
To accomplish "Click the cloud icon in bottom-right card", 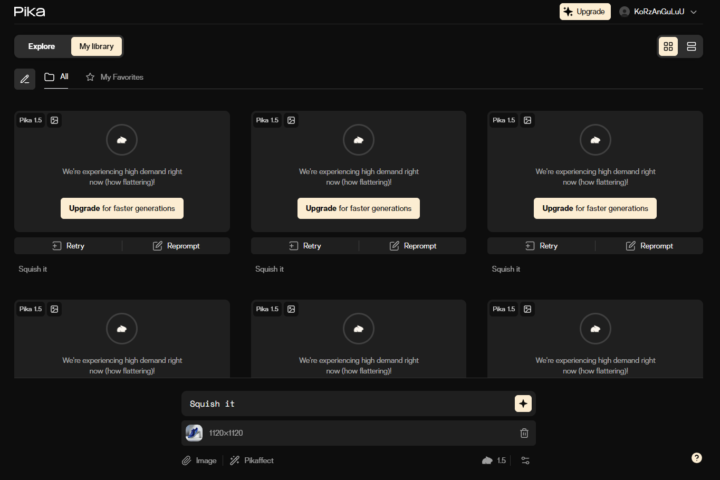I will (595, 329).
